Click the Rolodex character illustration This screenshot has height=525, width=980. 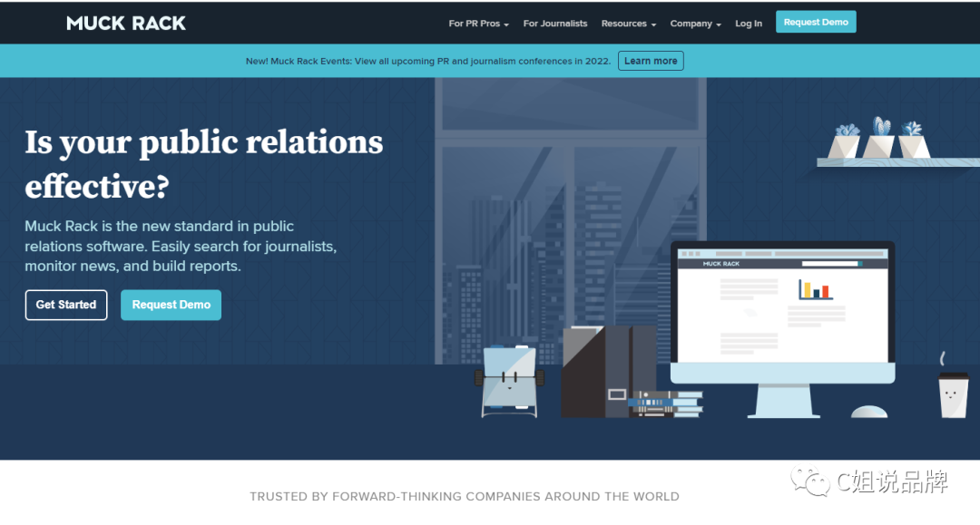pos(509,381)
